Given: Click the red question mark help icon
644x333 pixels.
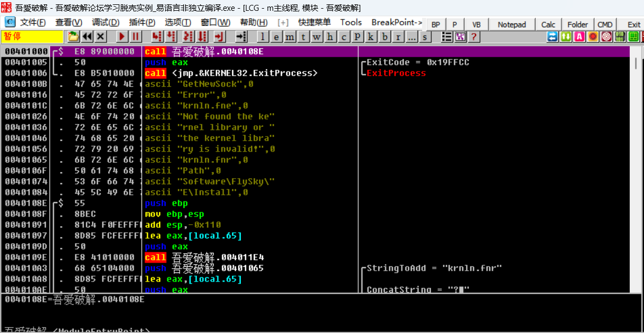Looking at the screenshot, I should click(x=474, y=37).
